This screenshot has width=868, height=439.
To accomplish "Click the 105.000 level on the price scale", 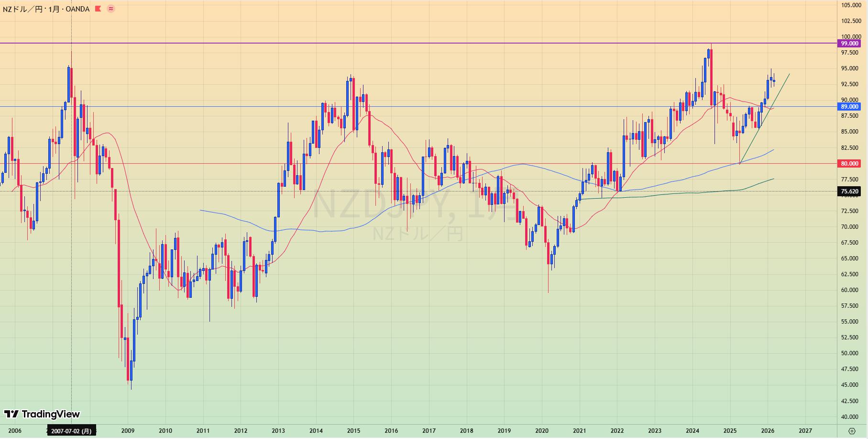I will click(x=851, y=5).
